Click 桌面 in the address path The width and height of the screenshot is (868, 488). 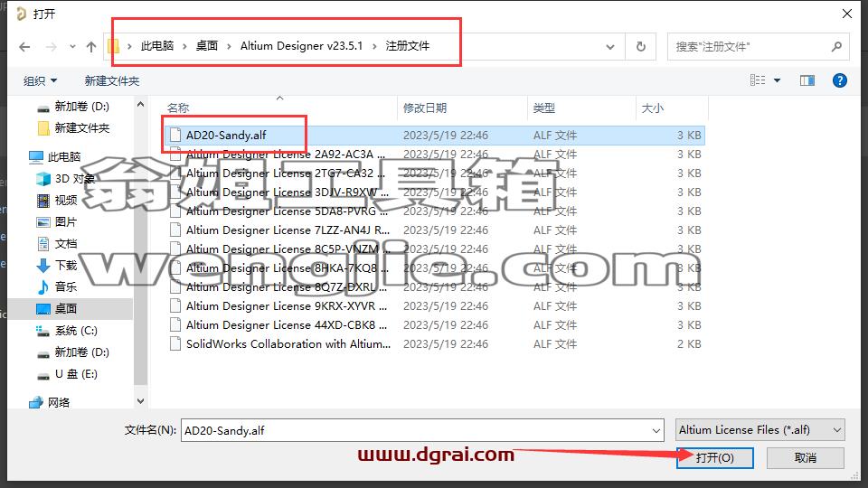click(x=207, y=46)
